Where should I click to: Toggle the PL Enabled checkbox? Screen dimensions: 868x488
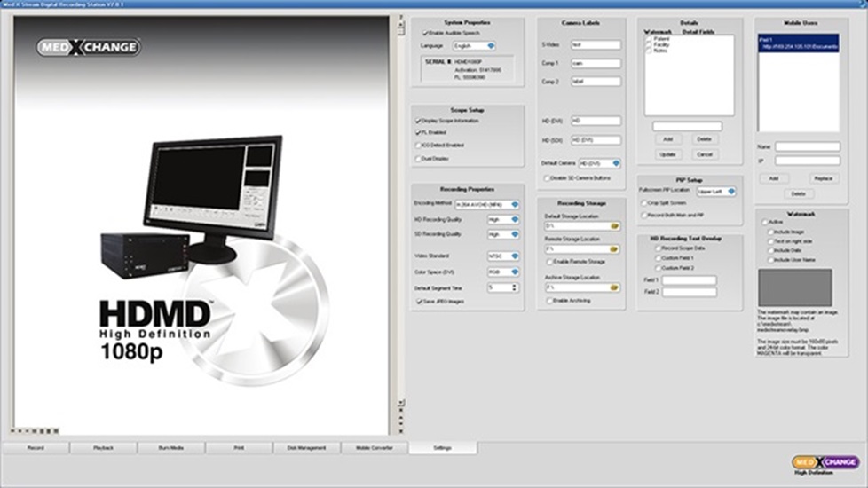pos(419,133)
